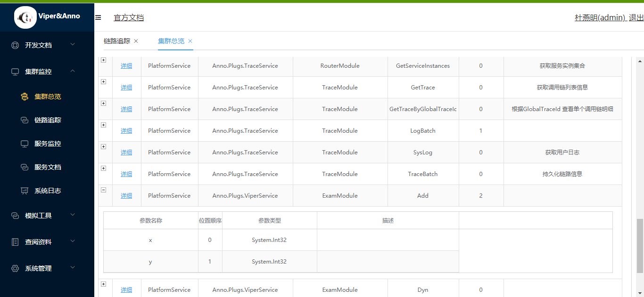Viewport: 644px width, 297px height.
Task: Click the vertical scrollbar thumb
Action: (640, 246)
